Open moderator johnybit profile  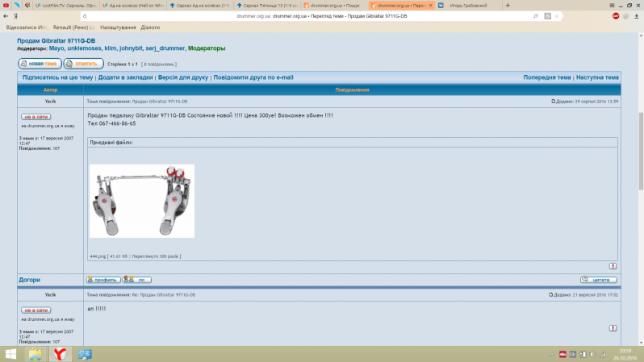131,48
